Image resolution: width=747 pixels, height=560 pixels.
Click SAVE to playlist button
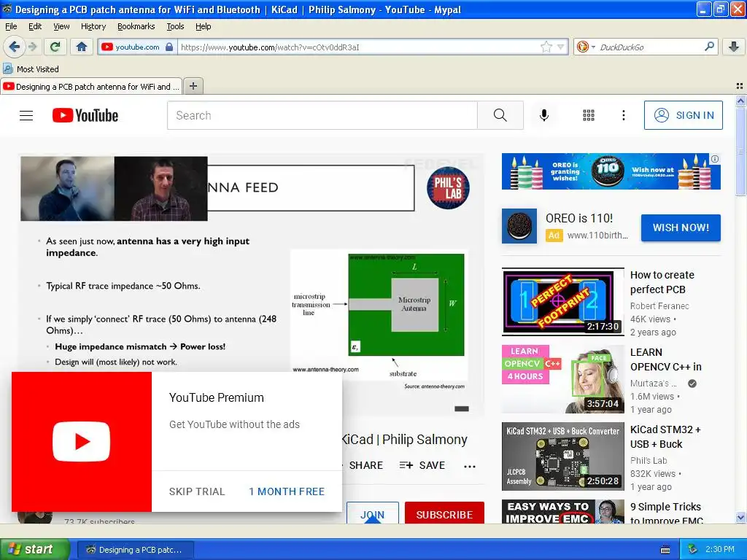(x=422, y=465)
